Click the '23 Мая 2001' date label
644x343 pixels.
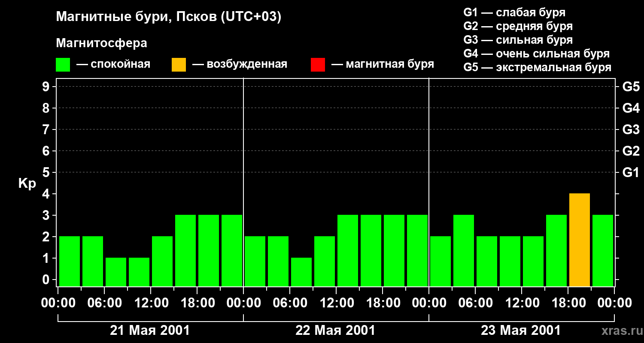point(521,330)
